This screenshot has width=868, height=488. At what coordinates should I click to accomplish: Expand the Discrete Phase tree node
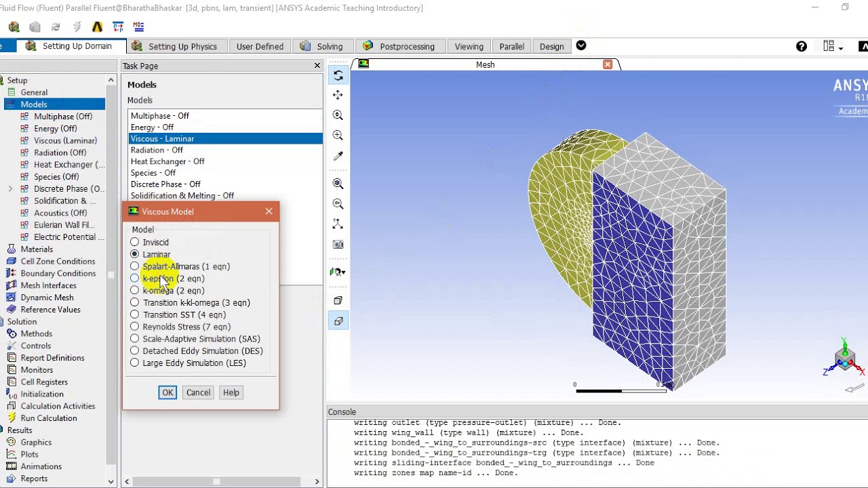tap(10, 189)
